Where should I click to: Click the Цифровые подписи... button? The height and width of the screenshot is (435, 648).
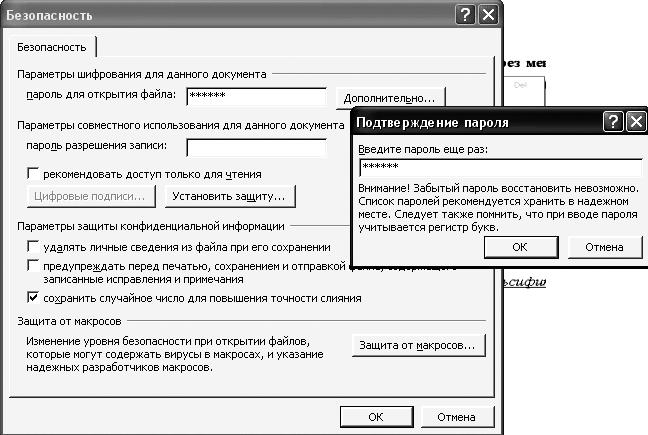coord(91,196)
